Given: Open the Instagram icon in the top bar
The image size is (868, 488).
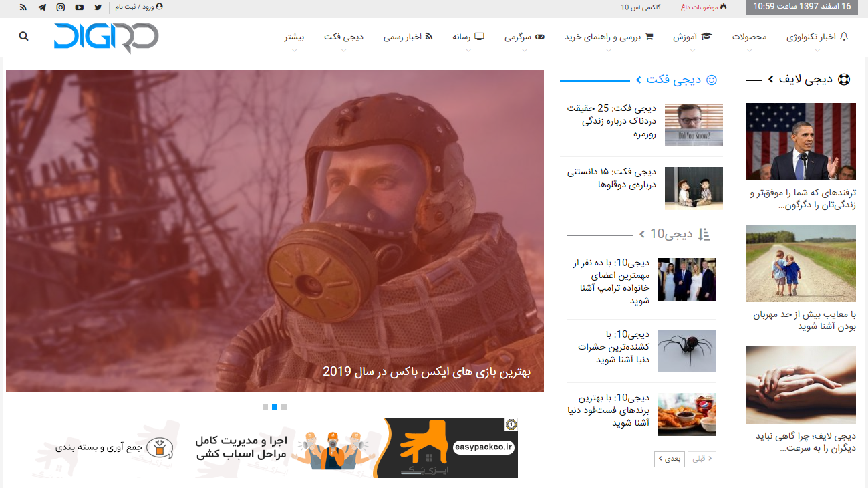Looking at the screenshot, I should tap(61, 7).
